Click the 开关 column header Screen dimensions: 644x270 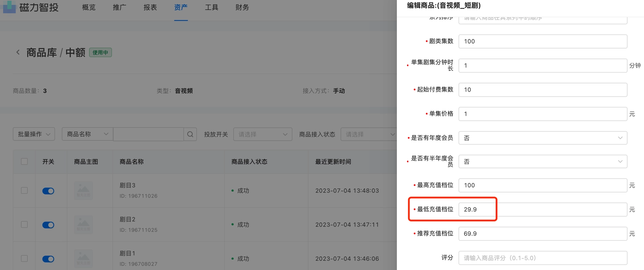(48, 162)
